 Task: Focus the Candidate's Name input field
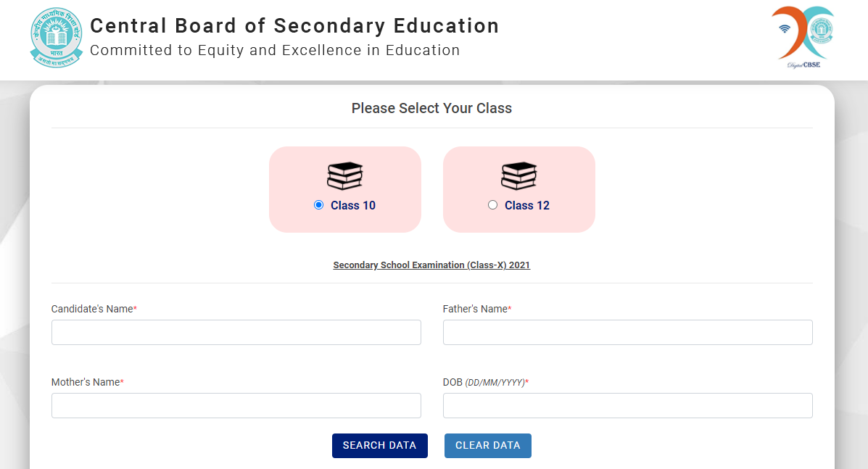[236, 332]
